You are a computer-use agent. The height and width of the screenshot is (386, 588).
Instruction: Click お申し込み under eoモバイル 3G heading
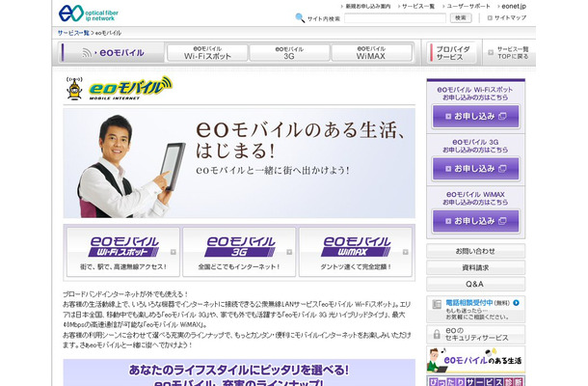(x=475, y=169)
